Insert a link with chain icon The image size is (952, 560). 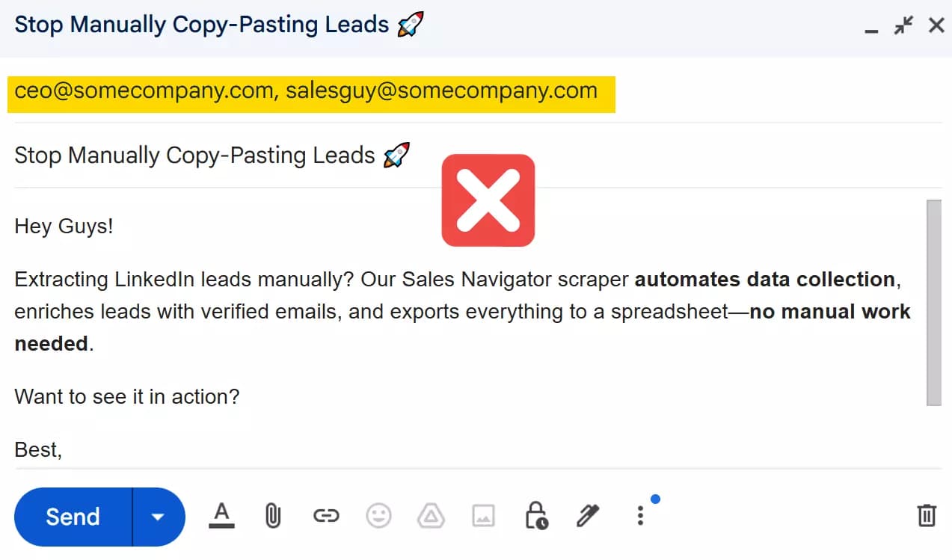(326, 516)
